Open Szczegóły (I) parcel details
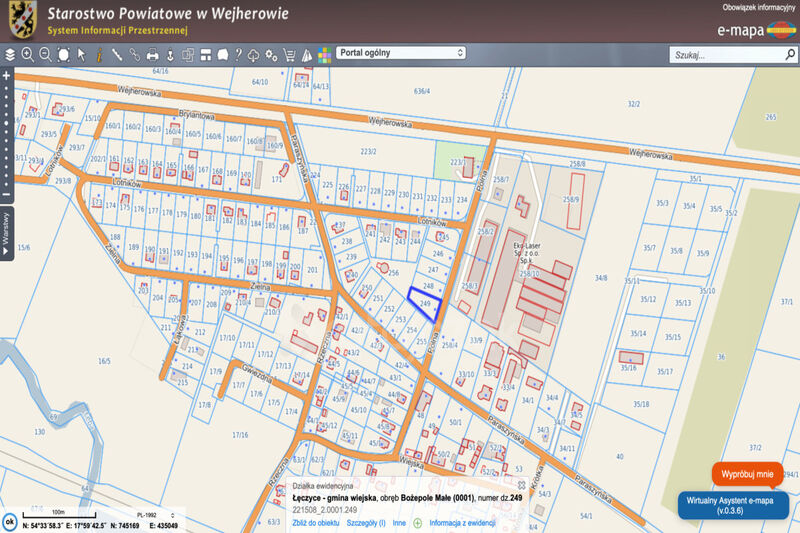 [x=367, y=523]
